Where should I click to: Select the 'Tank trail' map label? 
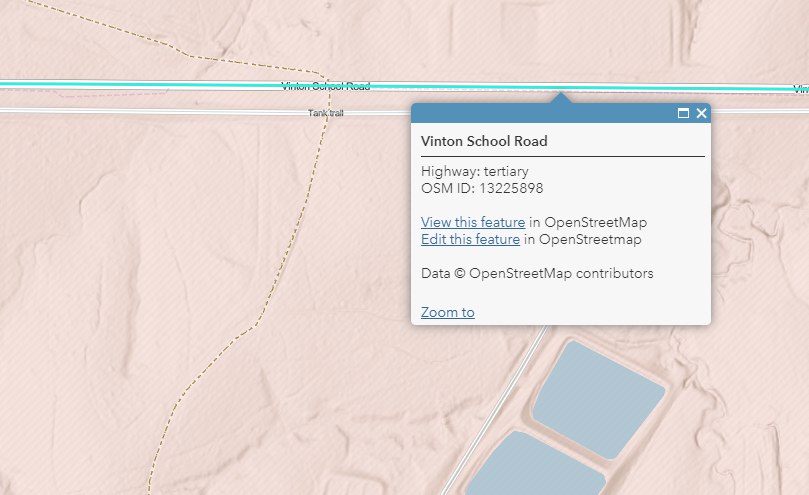coord(326,113)
